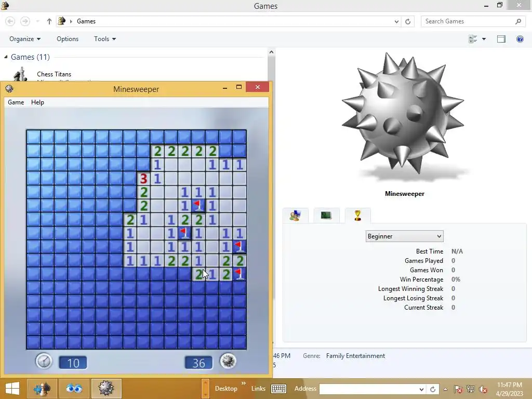The height and width of the screenshot is (399, 532).
Task: Click the Back navigation arrow
Action: click(10, 21)
